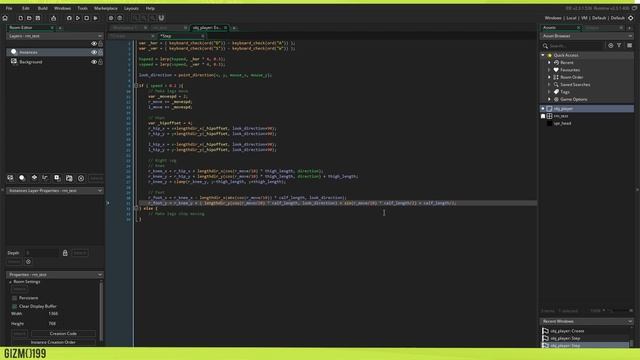Viewport: 640px width, 360px height.
Task: Open the Build menu
Action: 42,8
